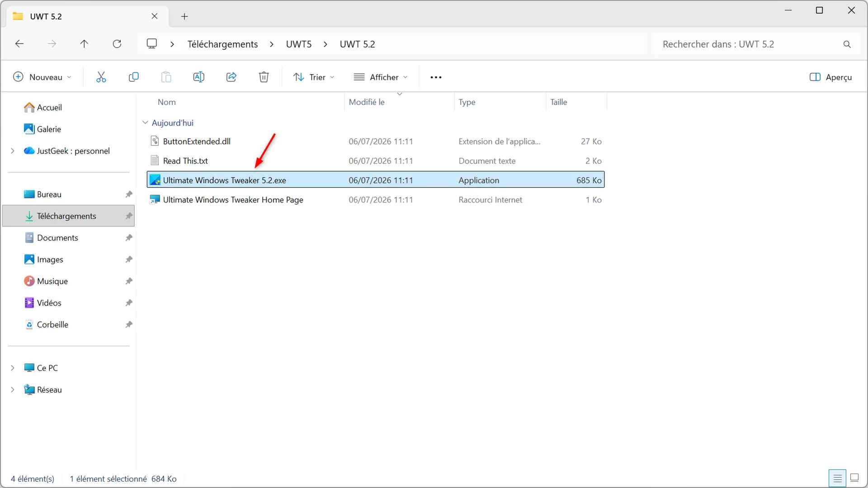Open the Nouveau dropdown
The image size is (868, 488).
(x=42, y=77)
